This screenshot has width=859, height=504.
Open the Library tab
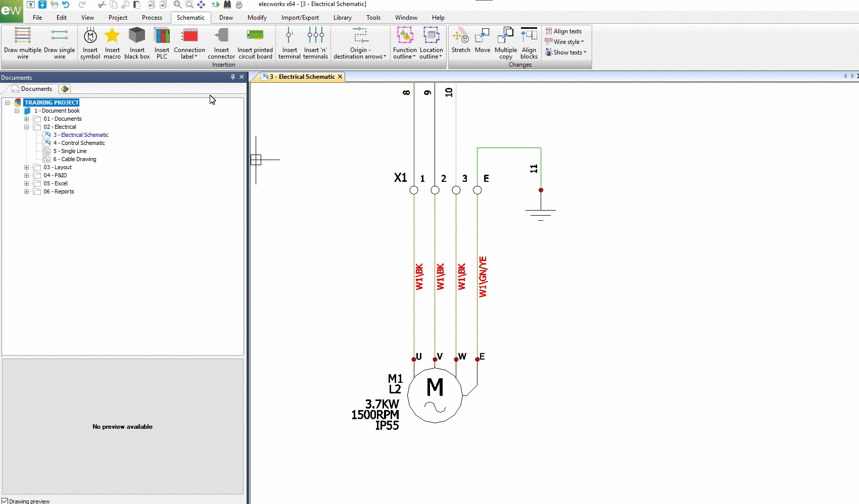coord(342,18)
